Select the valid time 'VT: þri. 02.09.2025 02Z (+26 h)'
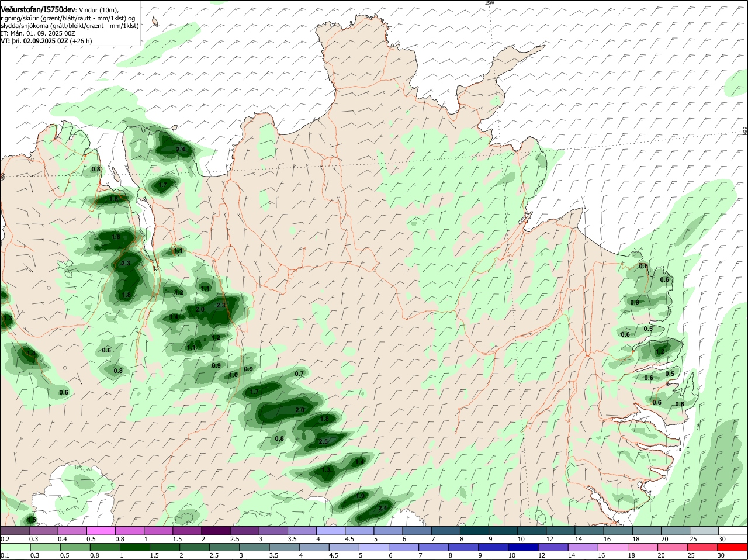This screenshot has width=748, height=560. pyautogui.click(x=46, y=41)
